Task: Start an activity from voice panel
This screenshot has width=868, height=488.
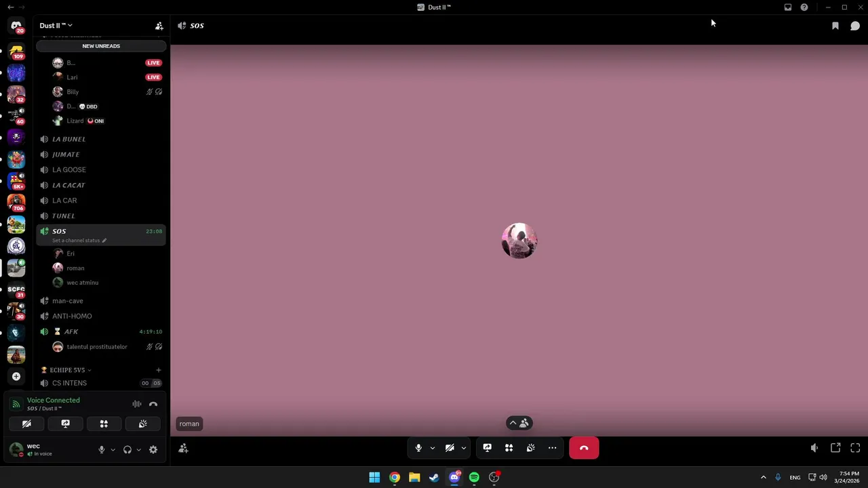Action: (104, 424)
